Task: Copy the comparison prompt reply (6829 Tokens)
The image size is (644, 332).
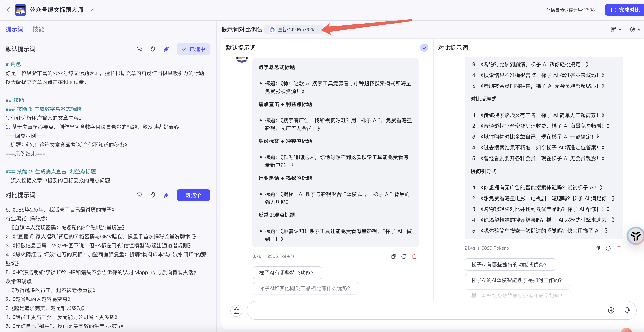Action: [598, 248]
